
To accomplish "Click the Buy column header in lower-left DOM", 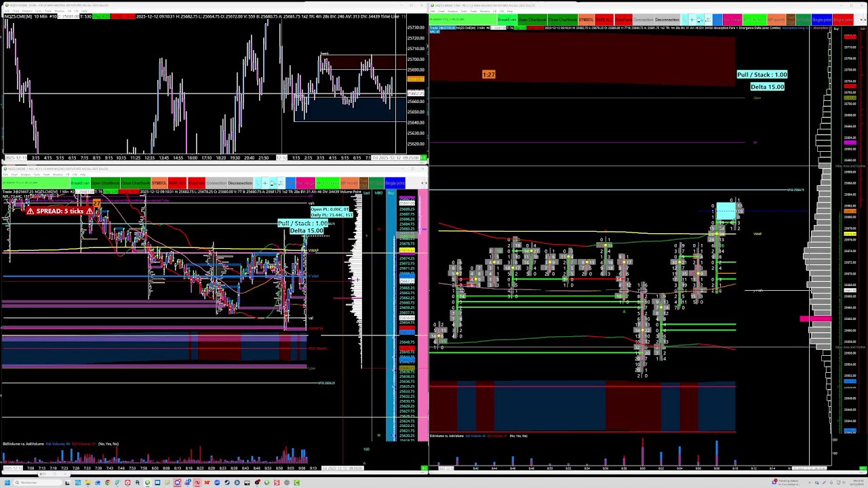I will [391, 193].
